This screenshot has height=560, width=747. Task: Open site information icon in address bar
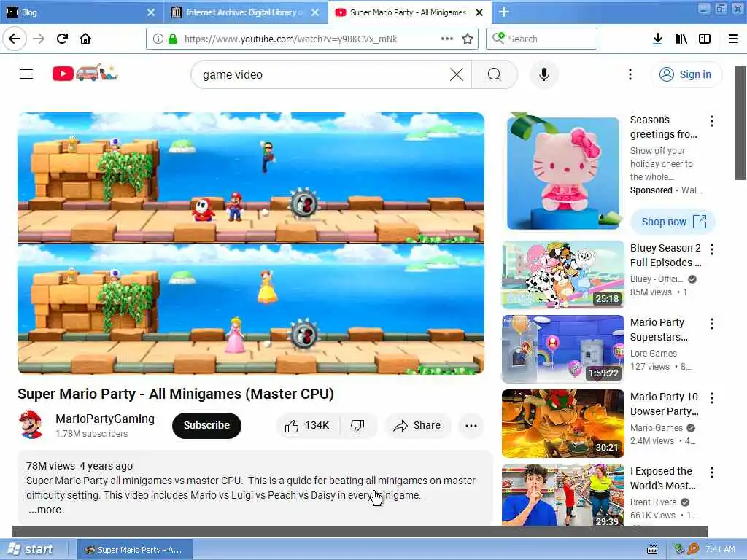(x=158, y=39)
